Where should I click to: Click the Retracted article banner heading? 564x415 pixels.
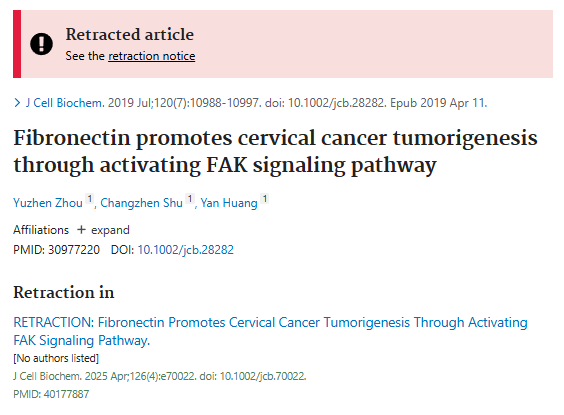129,35
